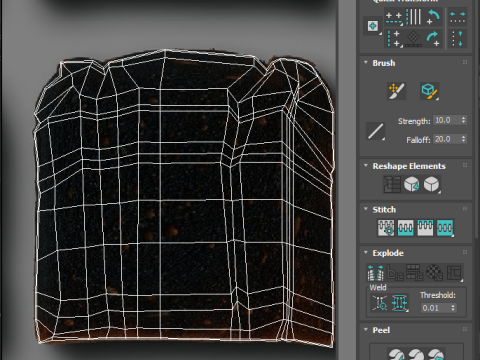This screenshot has width=480, height=360.
Task: Click the "Reshape Elements" rollout title
Action: pos(409,166)
